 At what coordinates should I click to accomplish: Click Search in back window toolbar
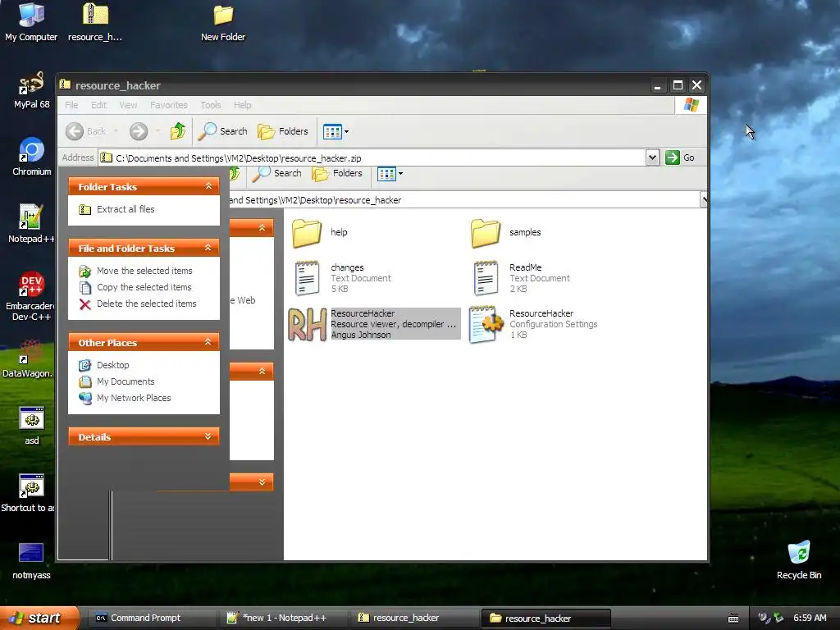(x=277, y=173)
